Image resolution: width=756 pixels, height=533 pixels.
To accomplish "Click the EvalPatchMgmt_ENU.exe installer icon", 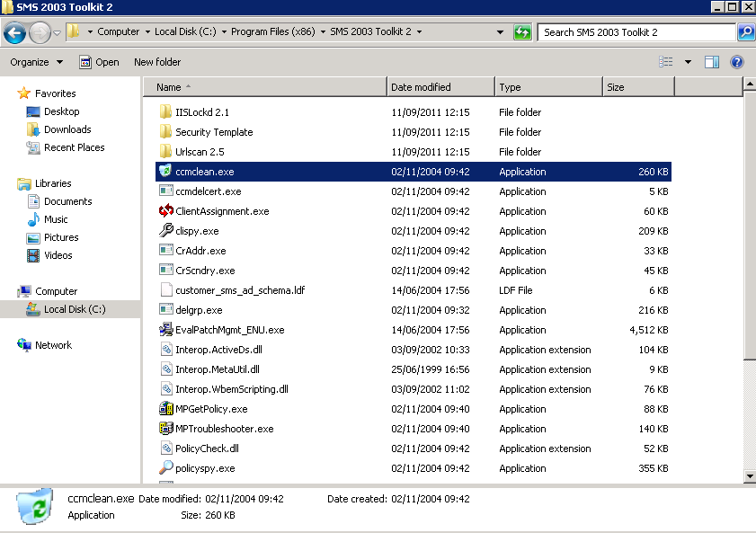I will point(166,329).
